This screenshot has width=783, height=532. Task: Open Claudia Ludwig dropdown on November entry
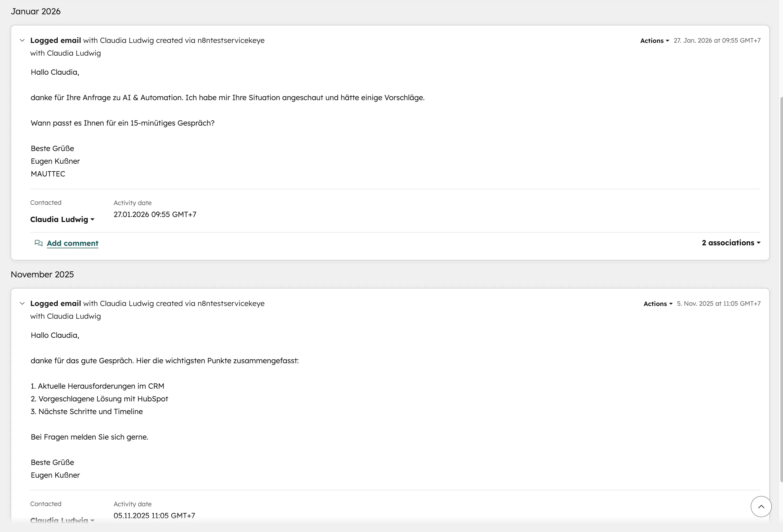pos(62,520)
